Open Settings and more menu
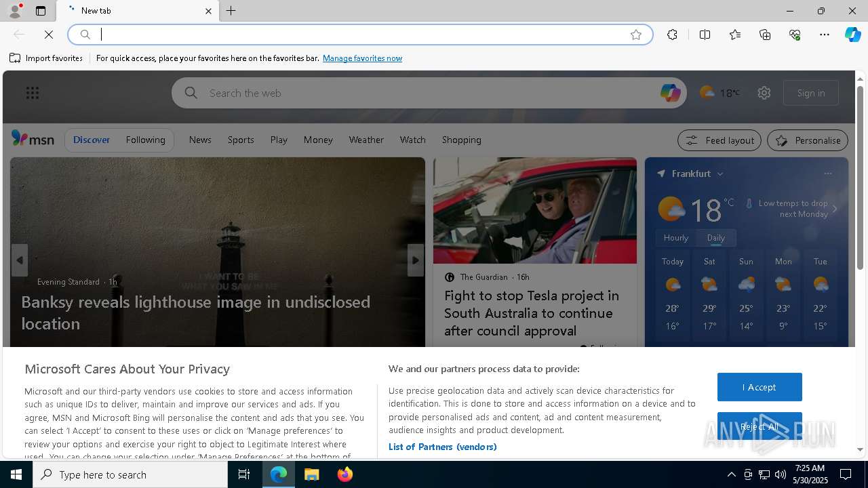 pos(825,35)
